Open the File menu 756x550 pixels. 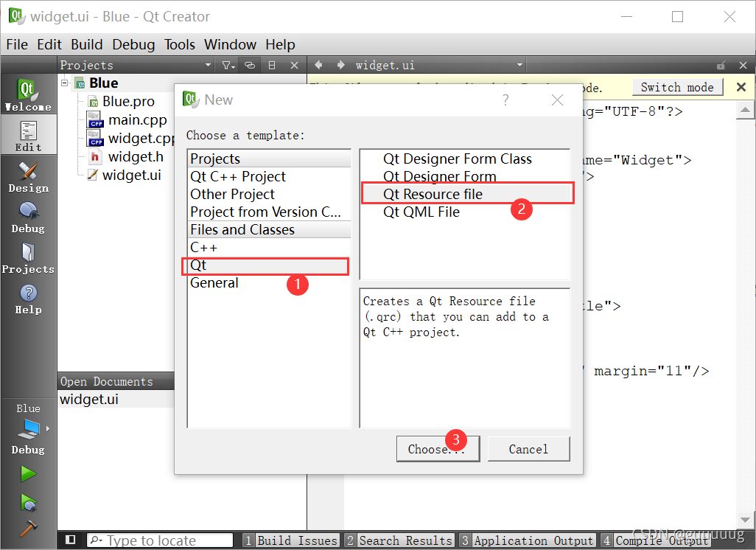(17, 44)
